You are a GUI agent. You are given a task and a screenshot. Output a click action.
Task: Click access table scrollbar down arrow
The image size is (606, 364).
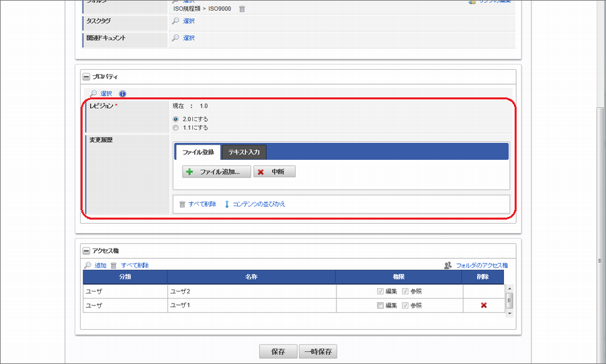(509, 314)
